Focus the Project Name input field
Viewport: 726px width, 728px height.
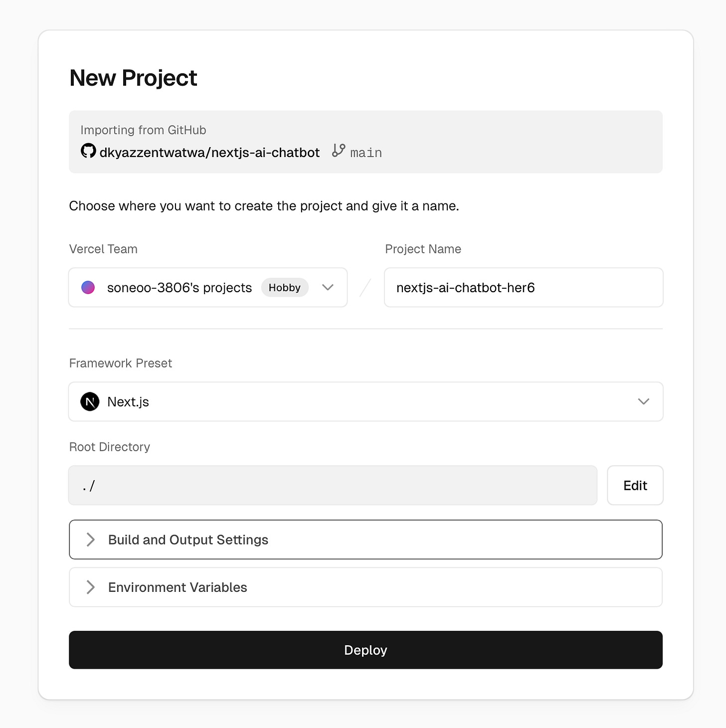tap(523, 288)
